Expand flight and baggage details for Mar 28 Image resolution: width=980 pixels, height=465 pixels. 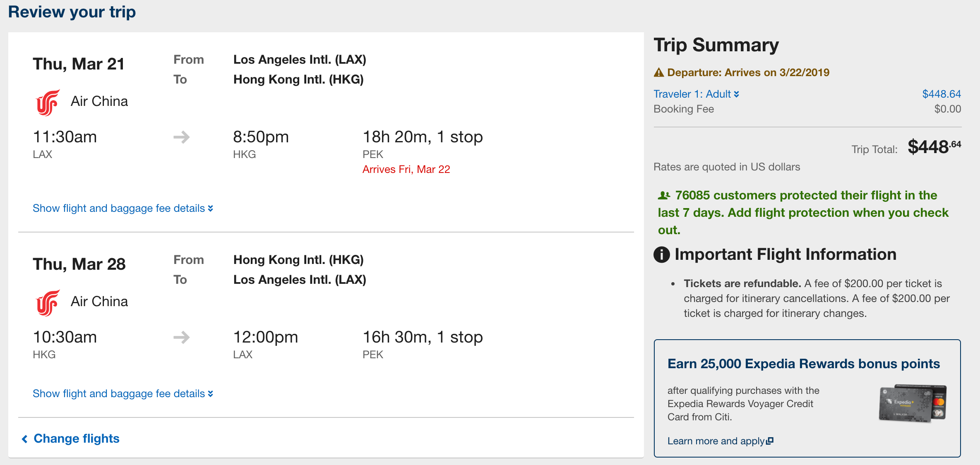pyautogui.click(x=123, y=393)
